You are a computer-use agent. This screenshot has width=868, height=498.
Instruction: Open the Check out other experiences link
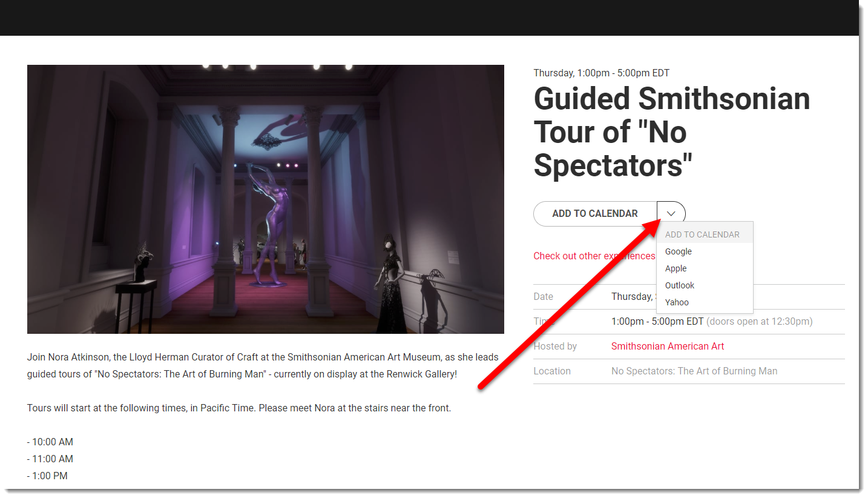(594, 256)
